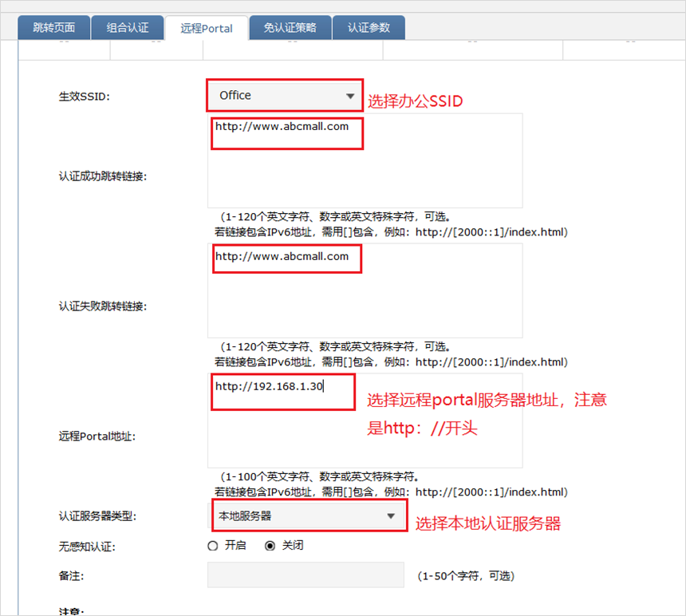Click the arrow icon on the 生效SSID dropdown
This screenshot has height=616, width=686.
349,97
